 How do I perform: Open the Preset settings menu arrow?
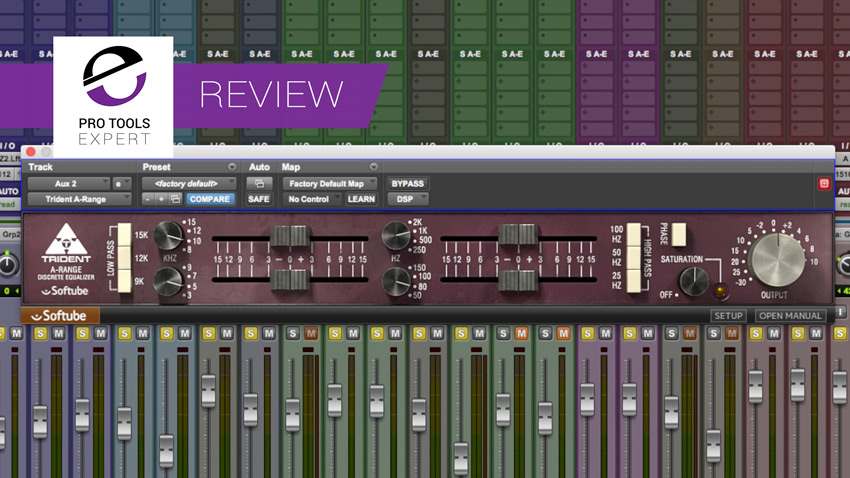click(231, 166)
